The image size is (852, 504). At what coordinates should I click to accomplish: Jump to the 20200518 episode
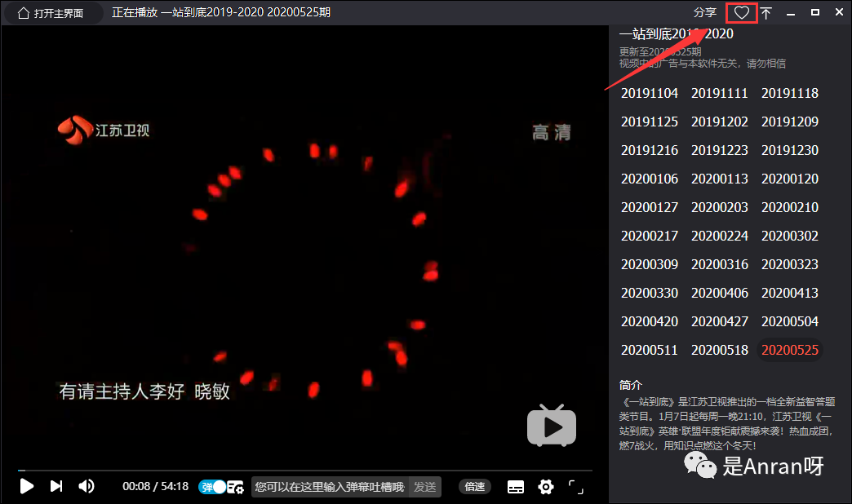(x=720, y=351)
